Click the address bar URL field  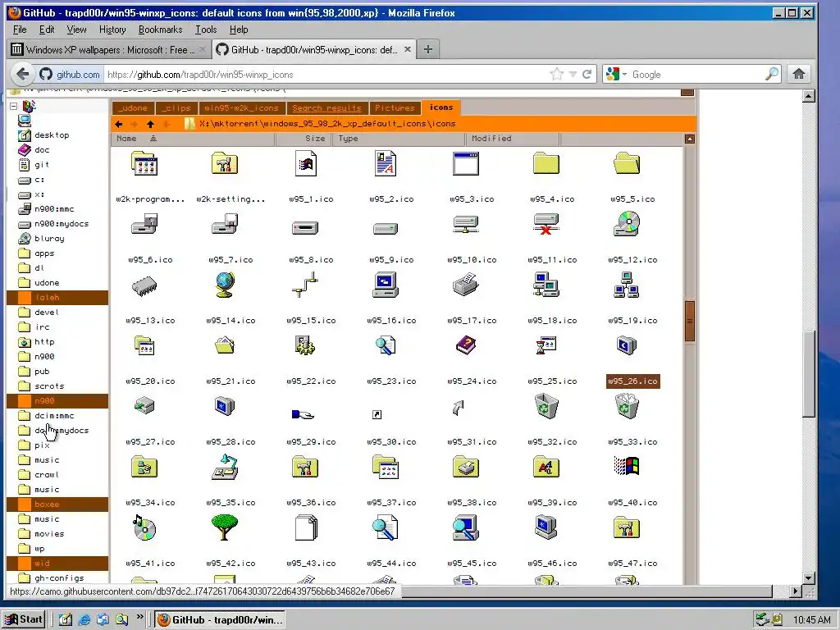[326, 75]
